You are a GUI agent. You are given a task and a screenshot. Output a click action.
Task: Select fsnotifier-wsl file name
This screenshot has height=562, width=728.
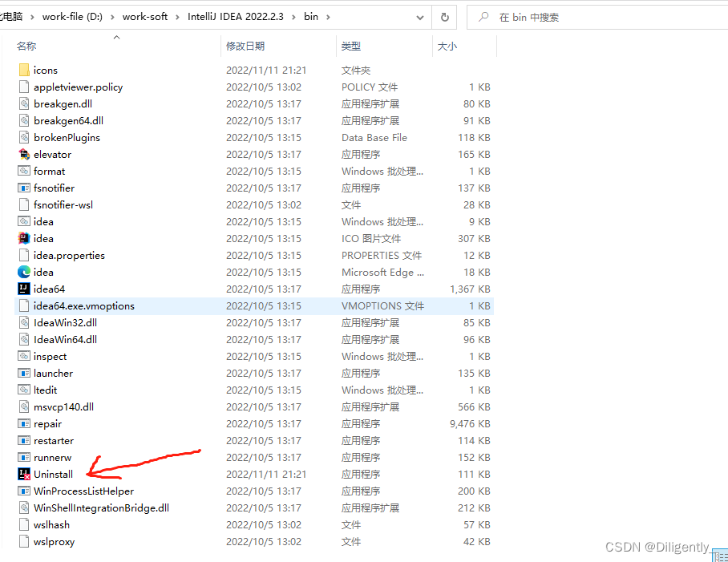63,204
